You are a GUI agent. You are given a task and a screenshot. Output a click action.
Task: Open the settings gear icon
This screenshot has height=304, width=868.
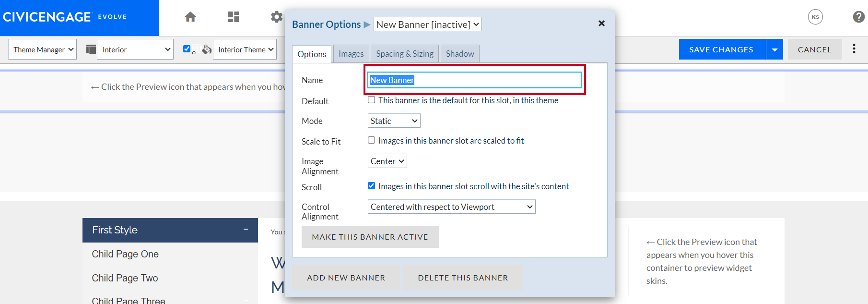(x=277, y=17)
